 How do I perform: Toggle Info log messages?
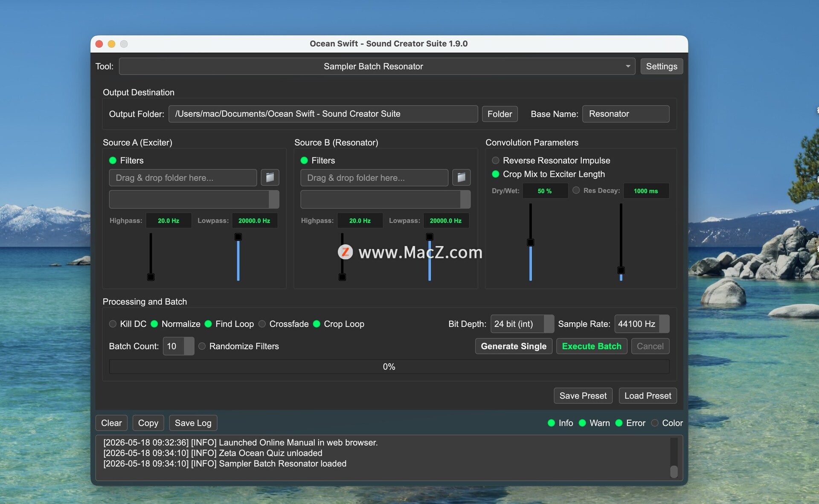[x=551, y=423]
